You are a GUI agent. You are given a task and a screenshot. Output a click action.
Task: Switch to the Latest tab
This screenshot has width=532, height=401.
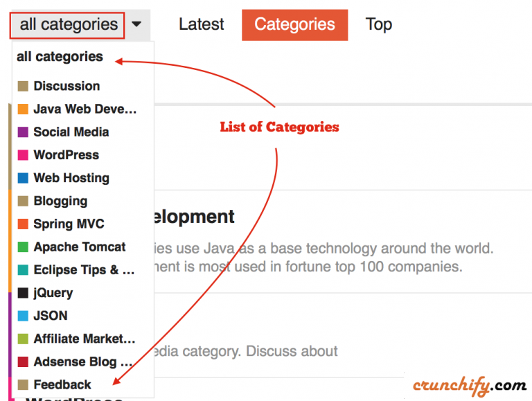201,25
